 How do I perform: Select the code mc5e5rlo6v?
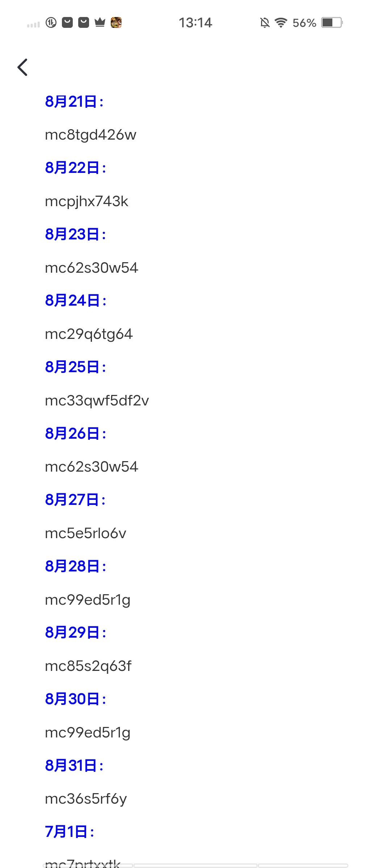point(85,533)
